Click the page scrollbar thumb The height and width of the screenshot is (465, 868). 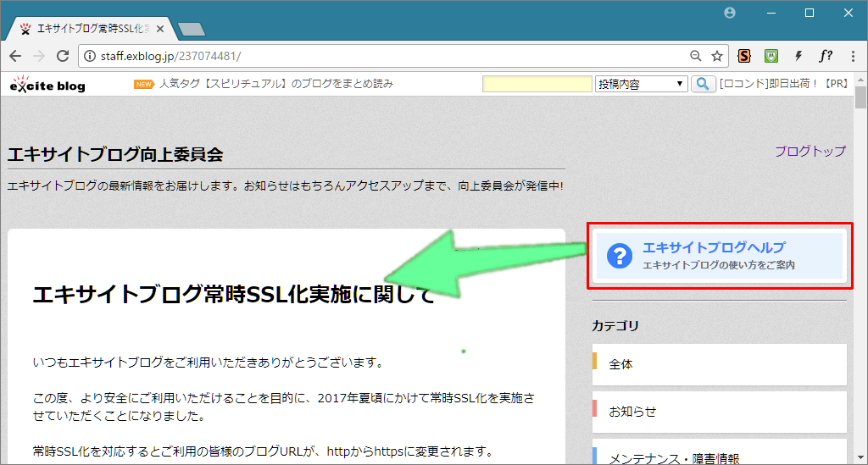860,97
